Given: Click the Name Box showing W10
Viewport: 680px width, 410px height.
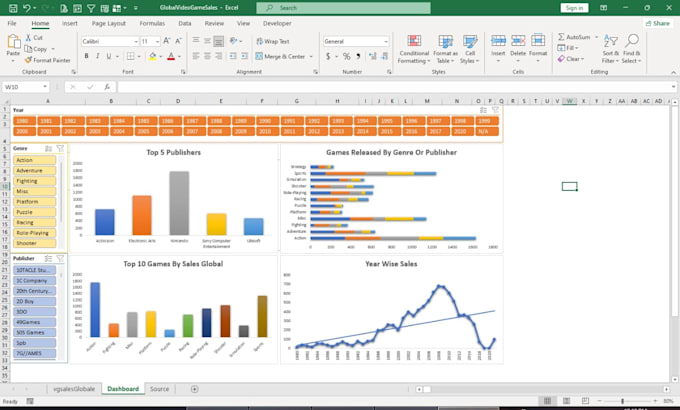Looking at the screenshot, I should (x=25, y=87).
